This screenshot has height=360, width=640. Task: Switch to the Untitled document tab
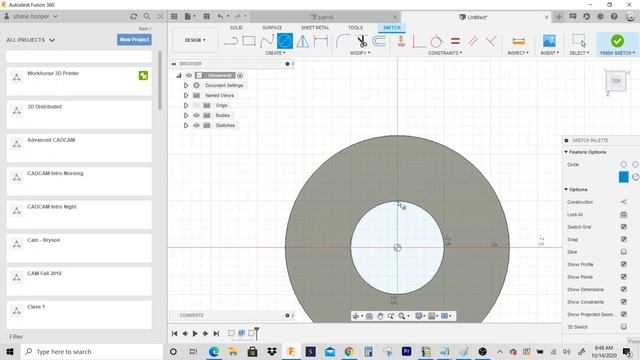pos(476,17)
